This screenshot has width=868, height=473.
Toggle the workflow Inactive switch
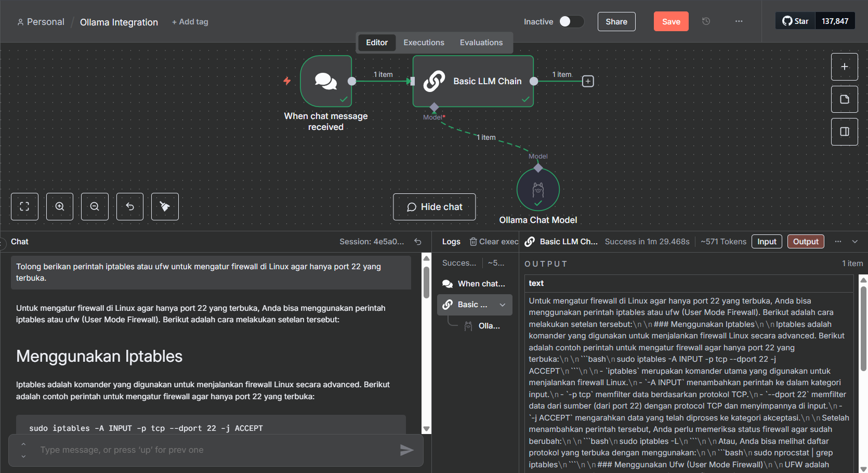point(571,21)
